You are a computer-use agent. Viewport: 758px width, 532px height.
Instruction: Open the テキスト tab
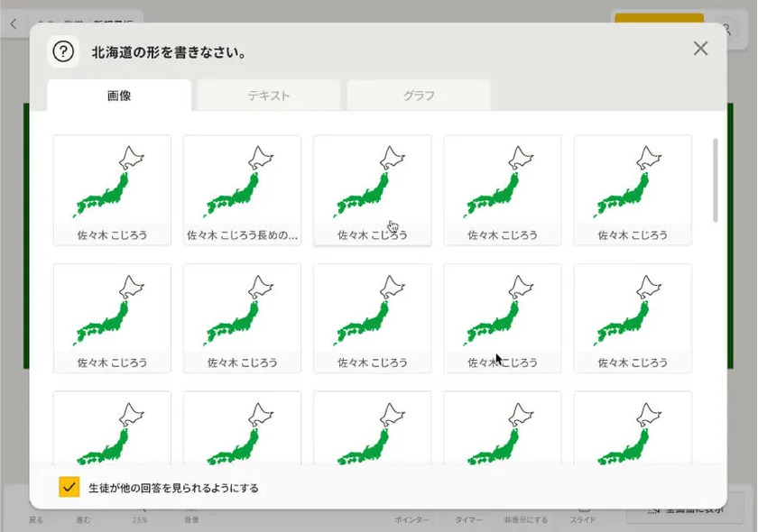[268, 96]
